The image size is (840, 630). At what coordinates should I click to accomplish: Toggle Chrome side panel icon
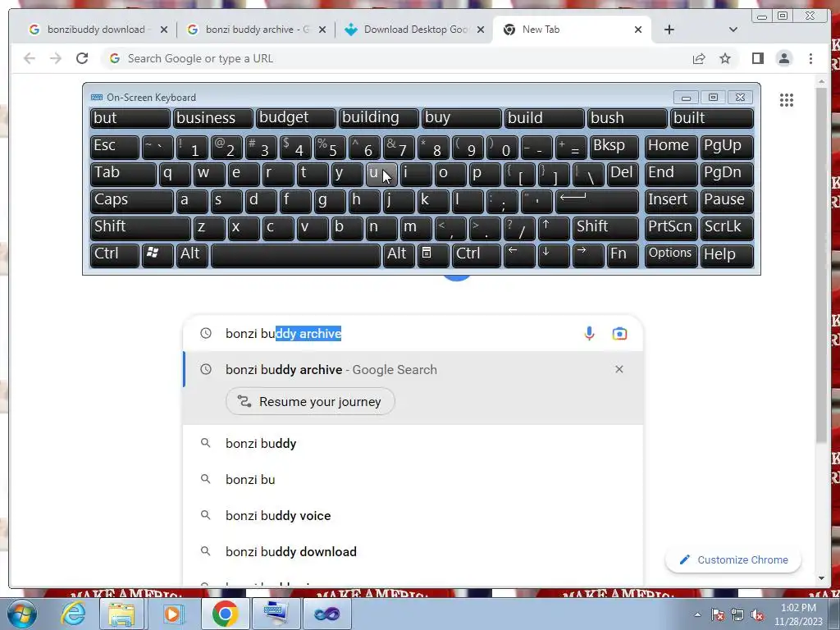(x=757, y=58)
